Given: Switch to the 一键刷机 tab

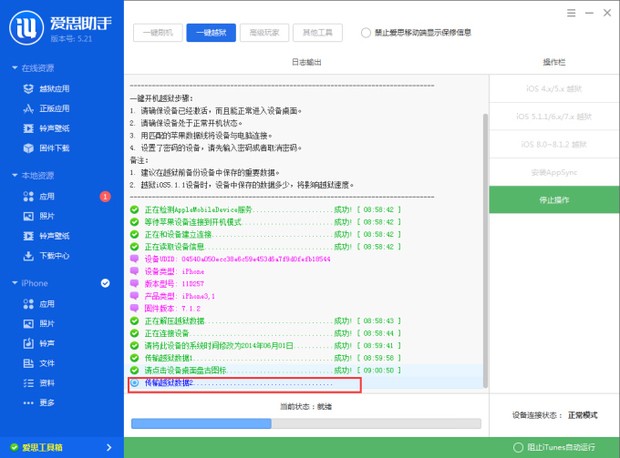Looking at the screenshot, I should [158, 32].
